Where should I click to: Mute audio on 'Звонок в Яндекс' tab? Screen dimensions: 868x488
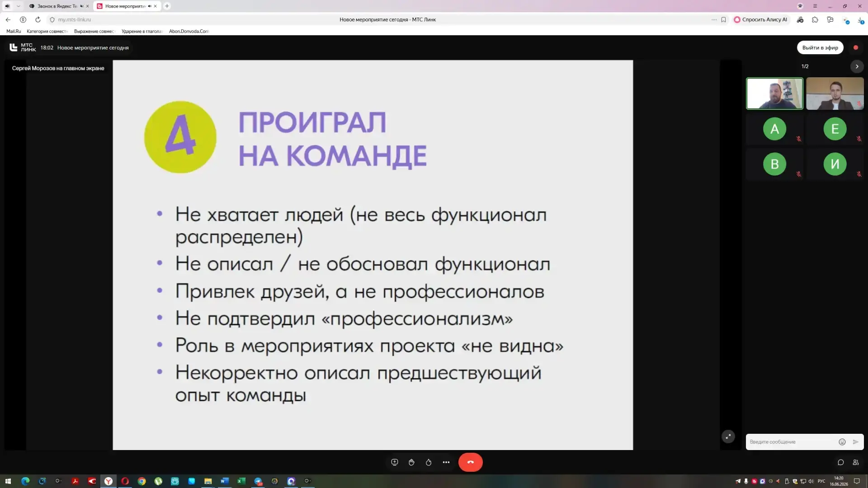[82, 6]
